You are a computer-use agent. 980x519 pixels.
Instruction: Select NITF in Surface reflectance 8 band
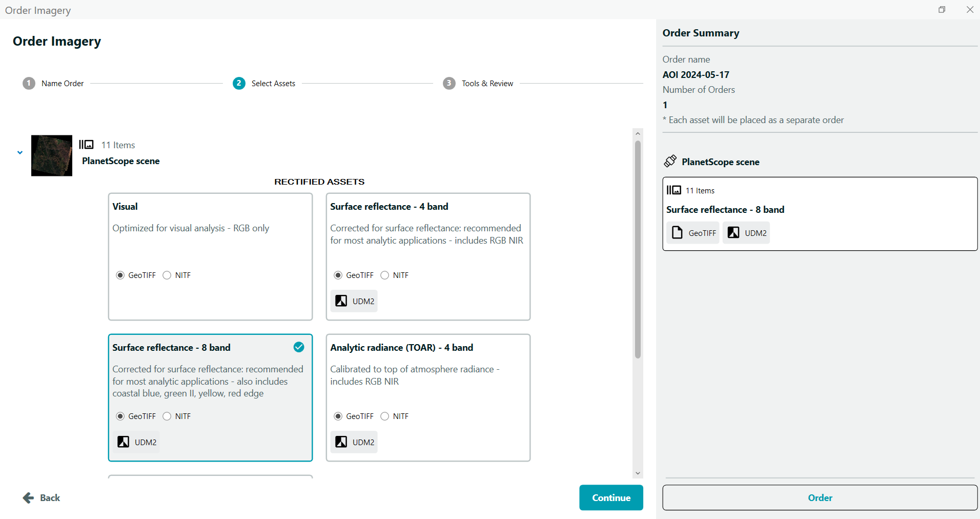[x=167, y=416]
